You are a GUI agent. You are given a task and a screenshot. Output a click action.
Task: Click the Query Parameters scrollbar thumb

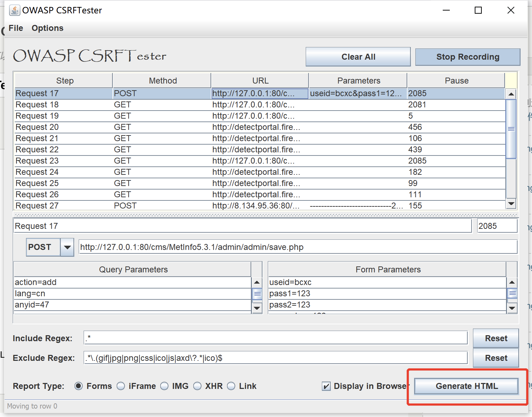tap(258, 293)
